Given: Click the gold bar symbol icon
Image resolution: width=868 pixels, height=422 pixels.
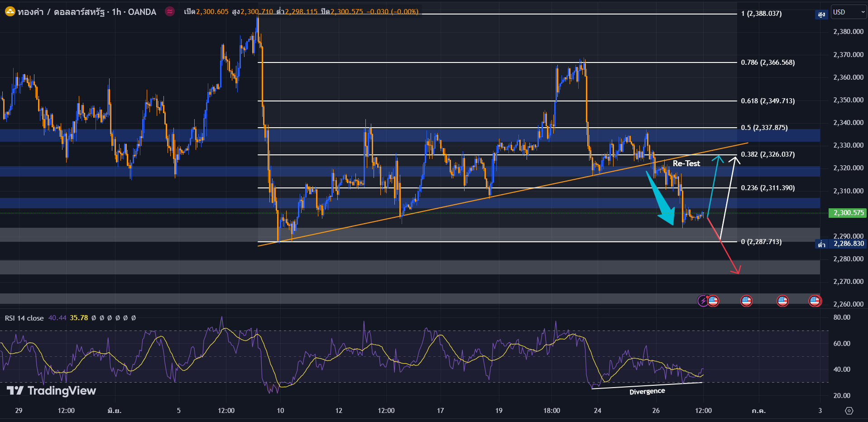Looking at the screenshot, I should click(10, 12).
